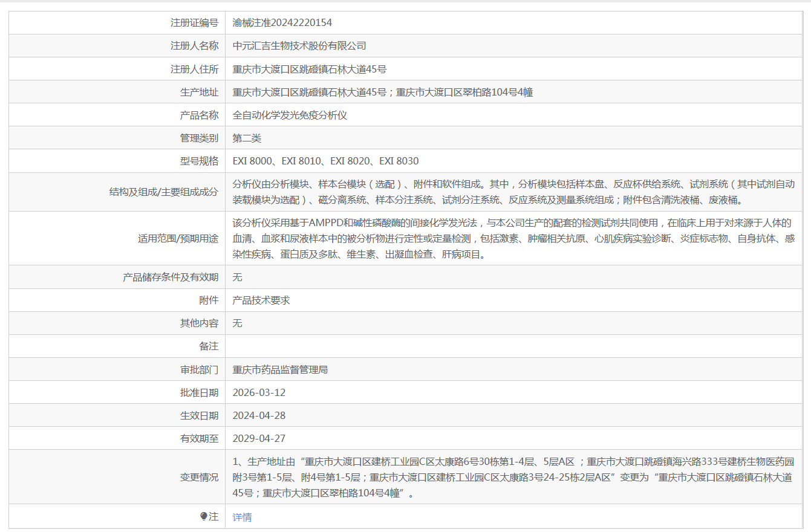Click the 无 value for 产品储存条件及有效期

coord(238,277)
